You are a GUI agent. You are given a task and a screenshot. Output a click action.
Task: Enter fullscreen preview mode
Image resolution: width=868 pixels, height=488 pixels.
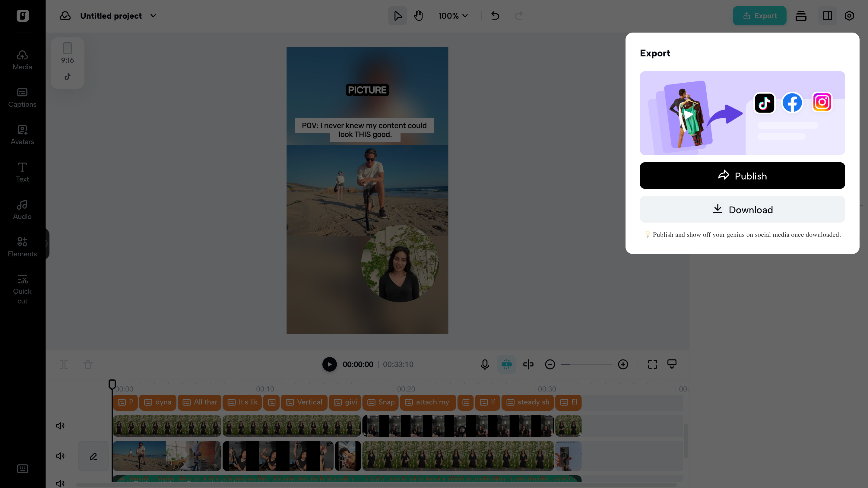[652, 364]
